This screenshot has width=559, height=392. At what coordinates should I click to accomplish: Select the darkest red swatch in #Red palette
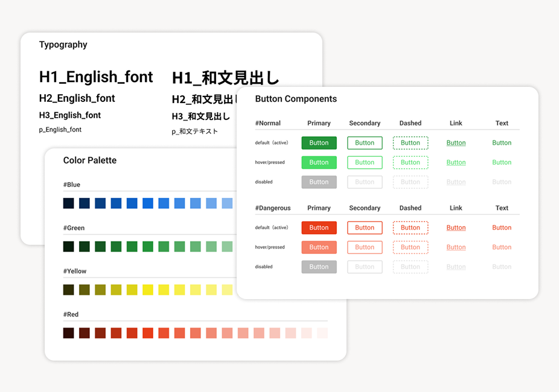[x=68, y=332]
